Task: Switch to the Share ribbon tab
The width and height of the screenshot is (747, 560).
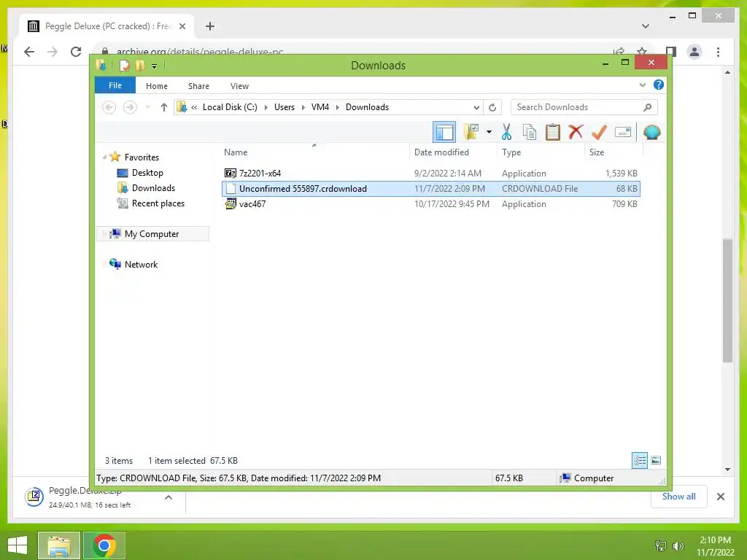Action: coord(198,86)
